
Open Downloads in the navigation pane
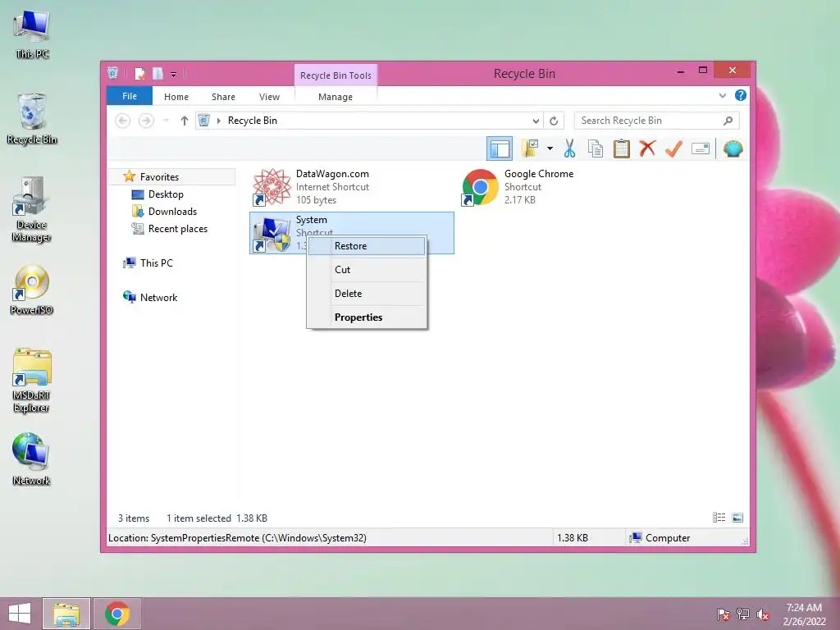(x=172, y=211)
